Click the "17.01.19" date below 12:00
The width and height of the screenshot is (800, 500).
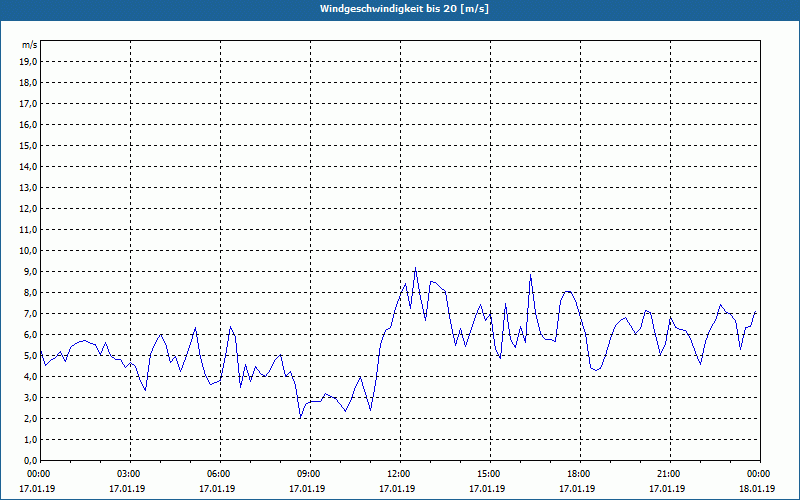point(397,488)
